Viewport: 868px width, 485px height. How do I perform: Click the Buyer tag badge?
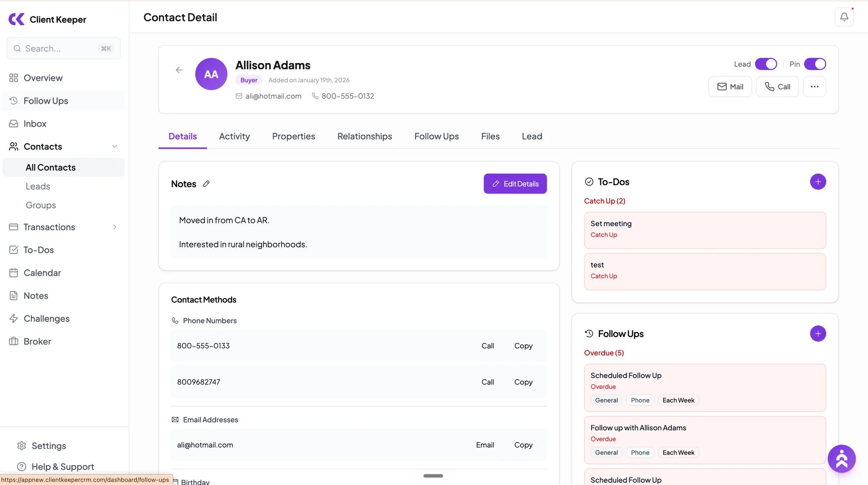[249, 80]
